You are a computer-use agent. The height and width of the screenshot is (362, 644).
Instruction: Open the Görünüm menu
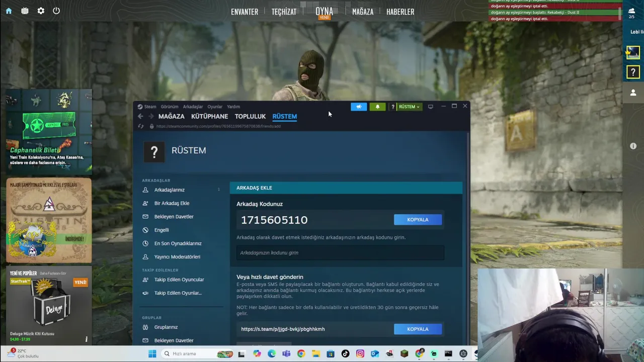pos(170,107)
